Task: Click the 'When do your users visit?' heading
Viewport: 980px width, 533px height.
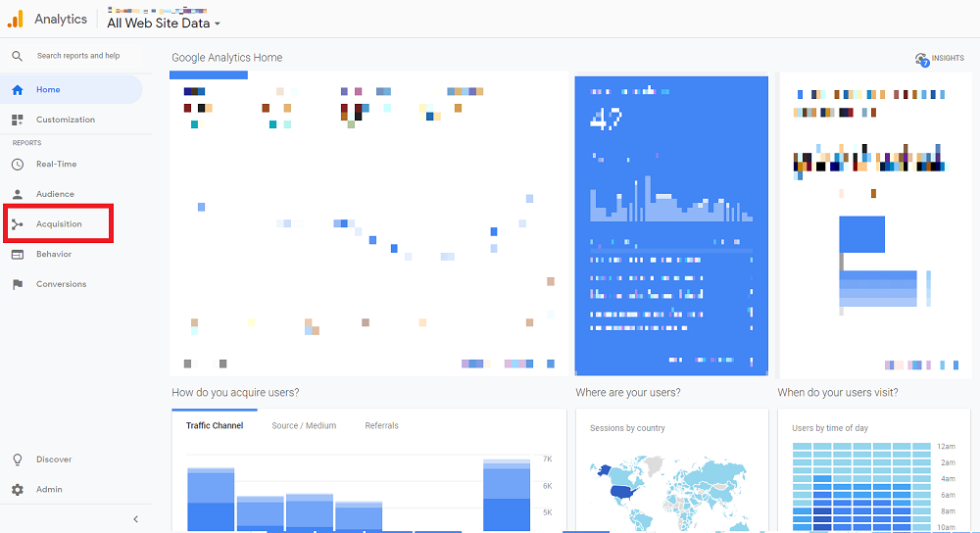Action: pyautogui.click(x=838, y=393)
